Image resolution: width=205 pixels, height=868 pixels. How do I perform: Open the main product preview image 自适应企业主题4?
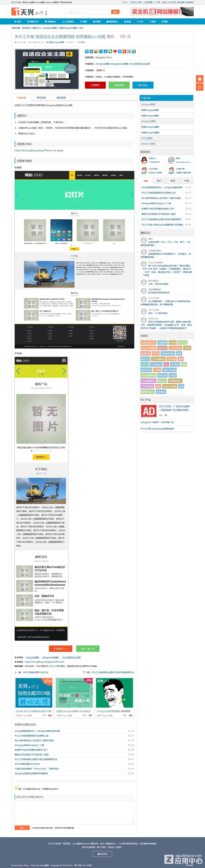click(x=47, y=69)
